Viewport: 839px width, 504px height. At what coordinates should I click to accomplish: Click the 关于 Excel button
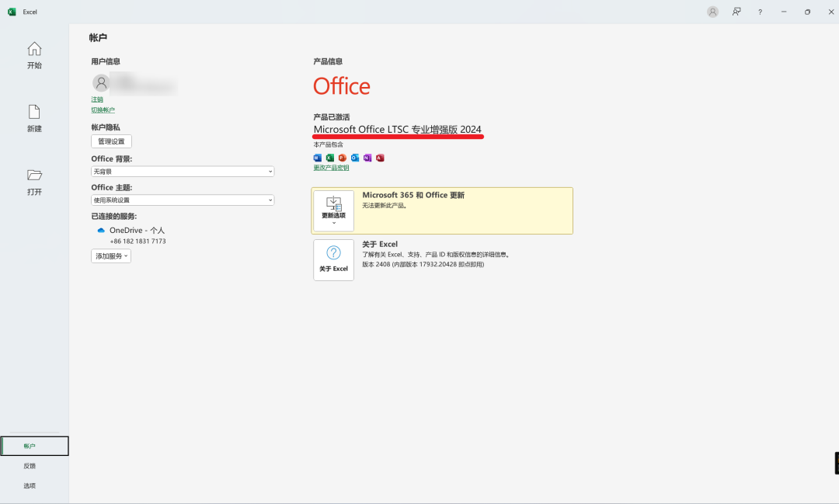[x=333, y=260]
